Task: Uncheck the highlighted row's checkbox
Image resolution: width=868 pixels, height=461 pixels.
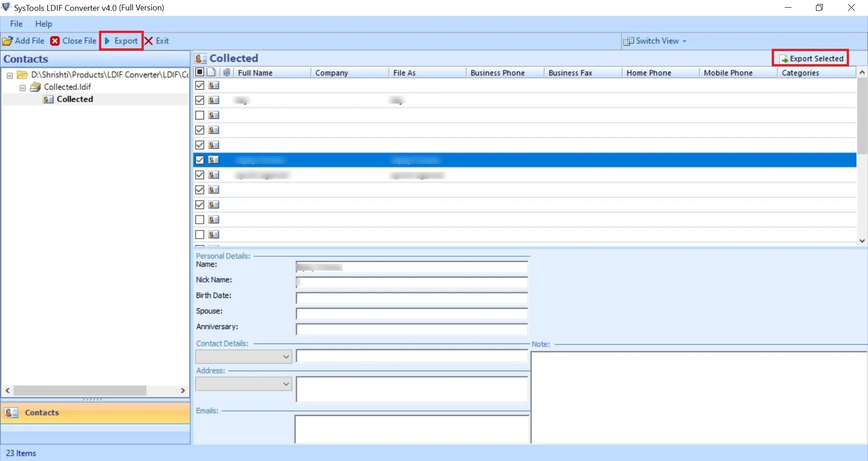Action: tap(199, 160)
